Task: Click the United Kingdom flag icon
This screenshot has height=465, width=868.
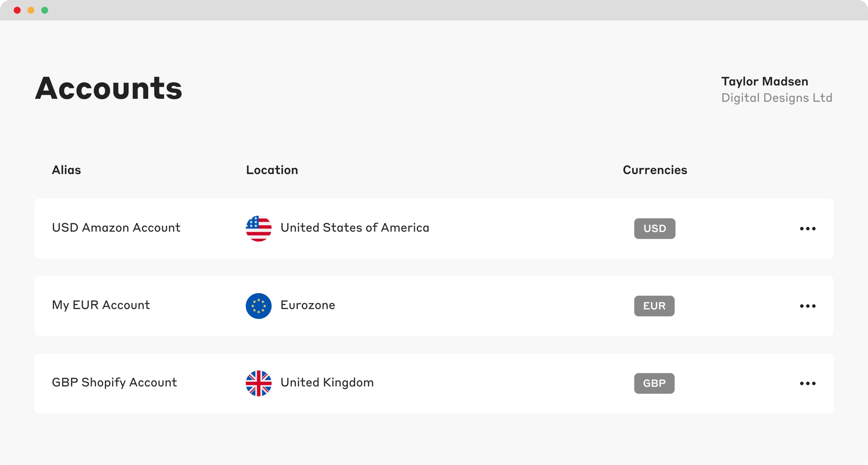Action: 259,383
